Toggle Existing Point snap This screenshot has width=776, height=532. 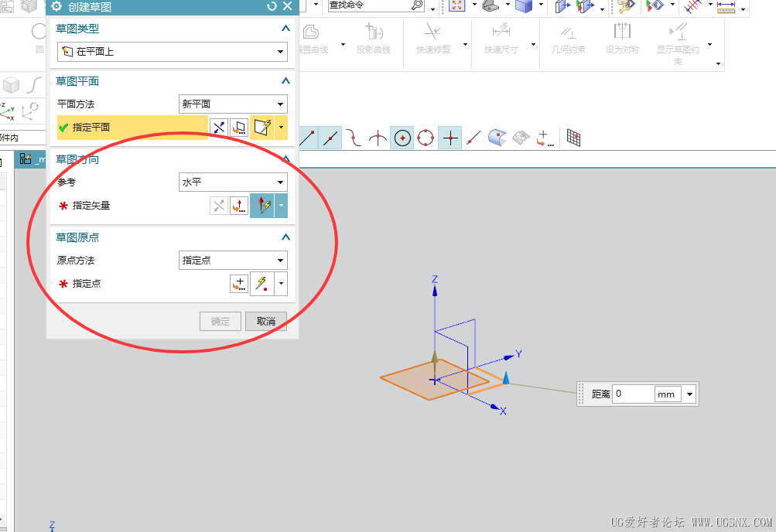coord(450,138)
